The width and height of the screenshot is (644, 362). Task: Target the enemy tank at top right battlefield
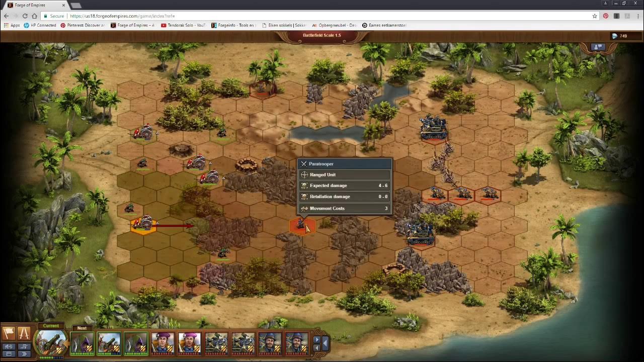click(x=434, y=128)
